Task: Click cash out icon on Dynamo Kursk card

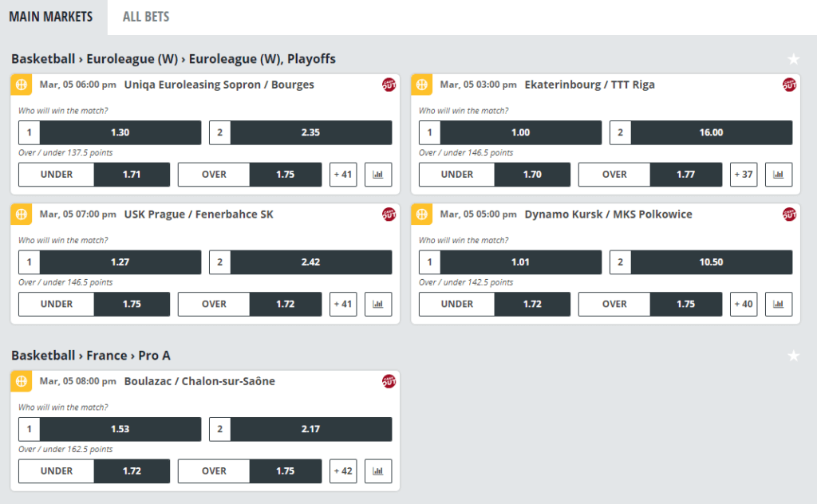Action: 789,214
